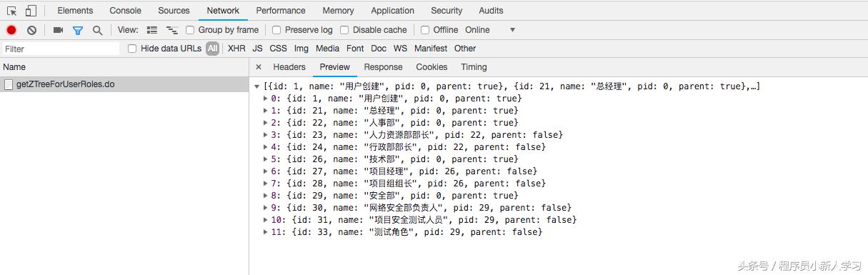This screenshot has height=275, width=868.
Task: View the Cookies tab
Action: click(x=431, y=67)
